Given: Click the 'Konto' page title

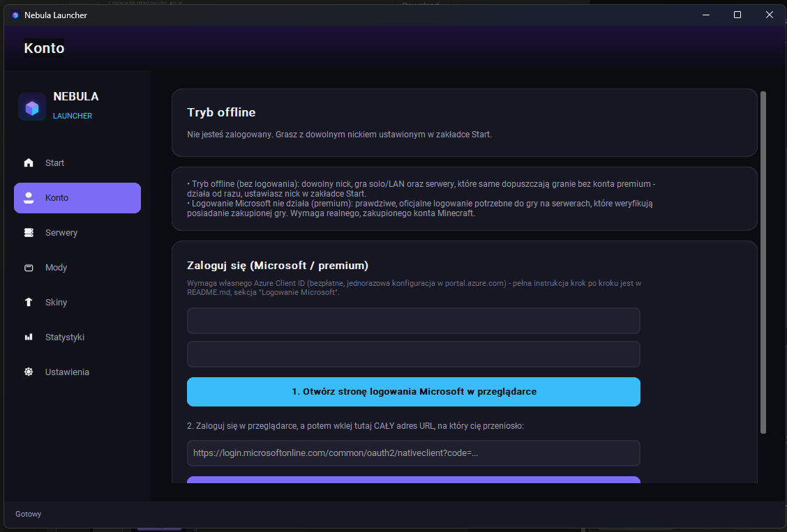Looking at the screenshot, I should (x=44, y=48).
